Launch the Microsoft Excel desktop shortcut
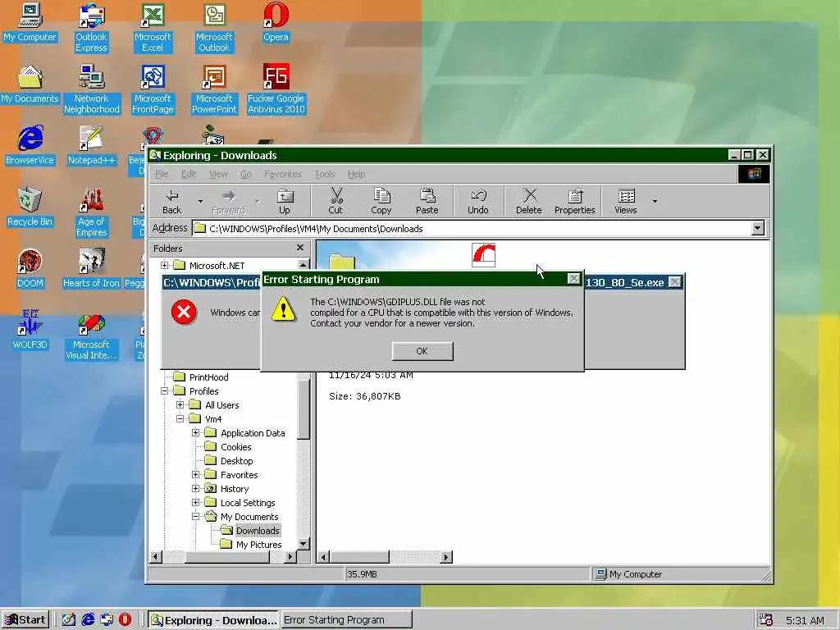This screenshot has width=840, height=630. [x=153, y=28]
